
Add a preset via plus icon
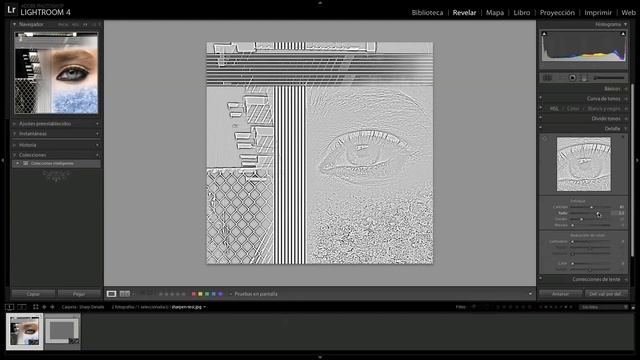pos(97,124)
